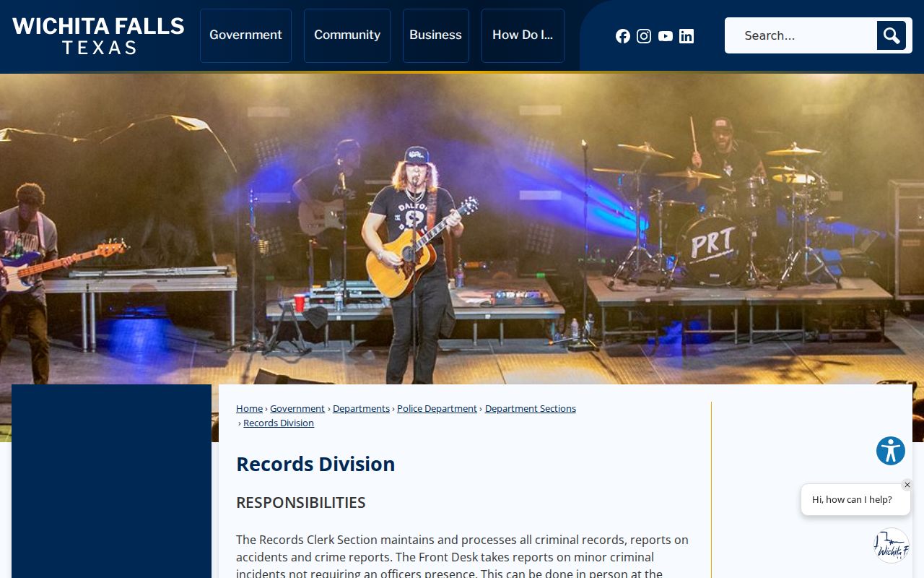Open the Business menu
Screen dimensions: 924x578
point(435,35)
